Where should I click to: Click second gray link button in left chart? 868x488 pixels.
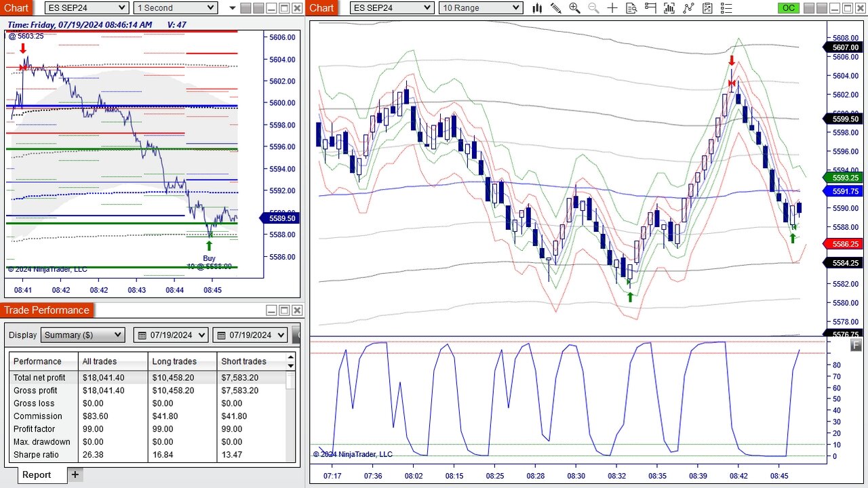[258, 8]
